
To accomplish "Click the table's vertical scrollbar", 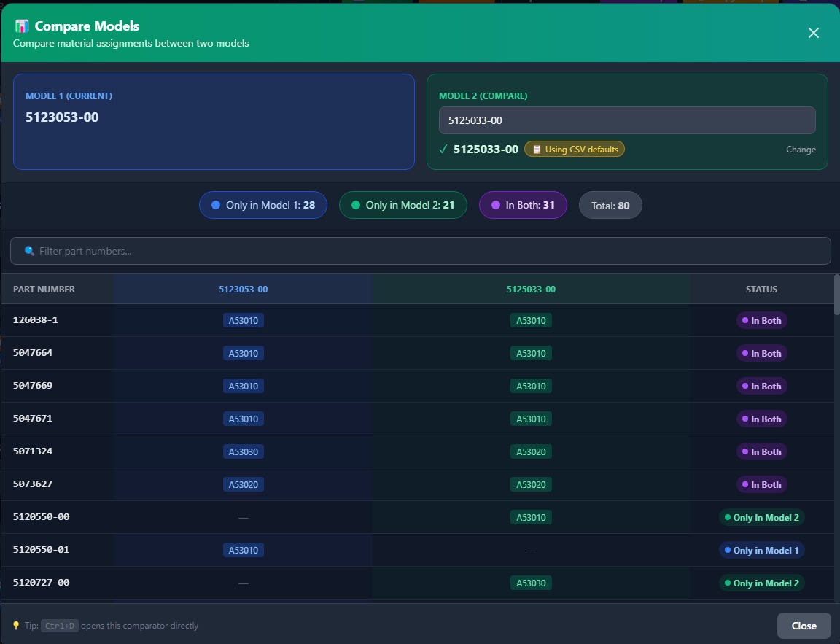I will [x=836, y=295].
